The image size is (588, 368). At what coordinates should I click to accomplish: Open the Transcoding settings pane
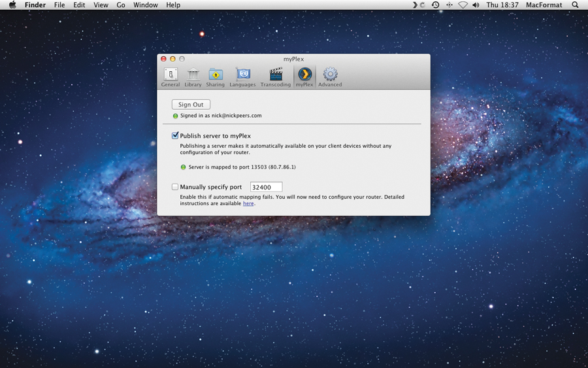pyautogui.click(x=275, y=77)
